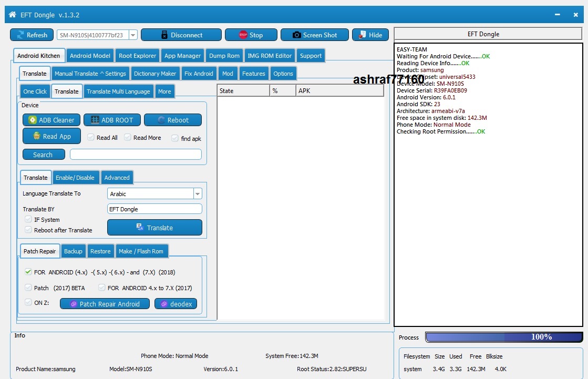
Task: Switch to the Android Model tab
Action: pyautogui.click(x=90, y=56)
